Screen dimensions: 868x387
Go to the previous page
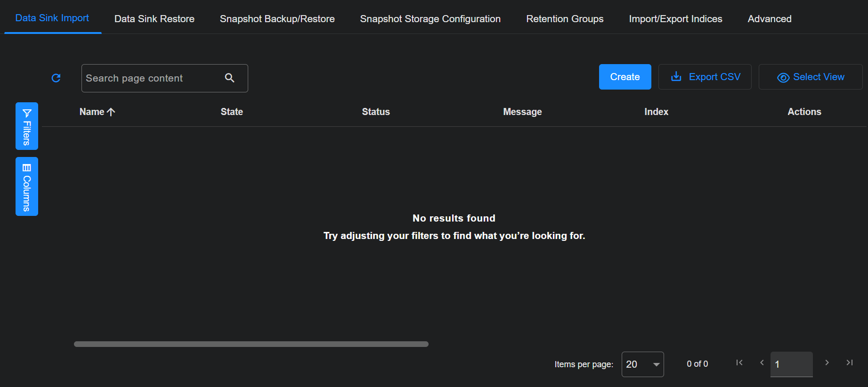pyautogui.click(x=762, y=362)
